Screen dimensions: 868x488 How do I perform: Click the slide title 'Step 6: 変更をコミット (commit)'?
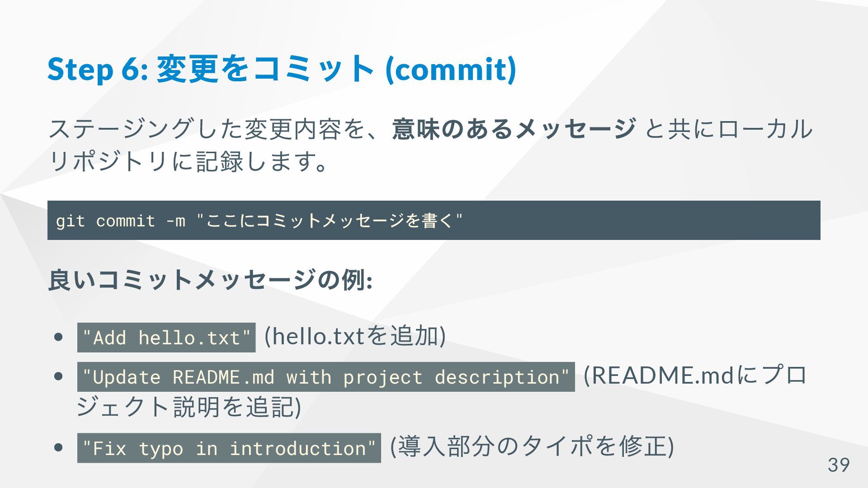click(282, 69)
